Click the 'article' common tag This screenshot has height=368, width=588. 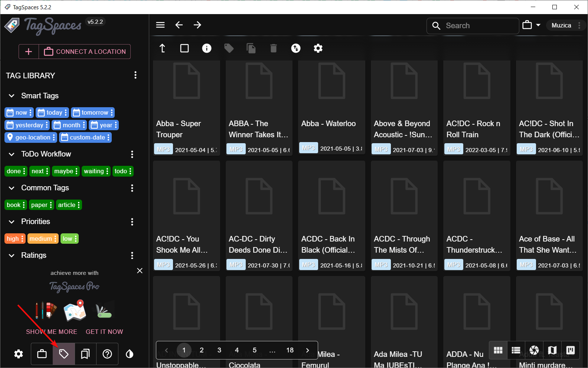[69, 205]
